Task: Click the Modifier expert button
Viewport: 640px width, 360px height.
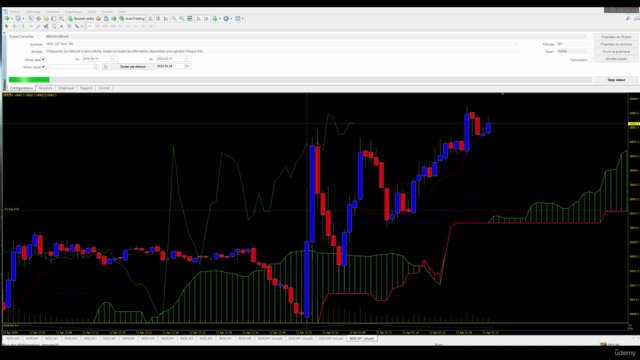Action: pos(616,59)
